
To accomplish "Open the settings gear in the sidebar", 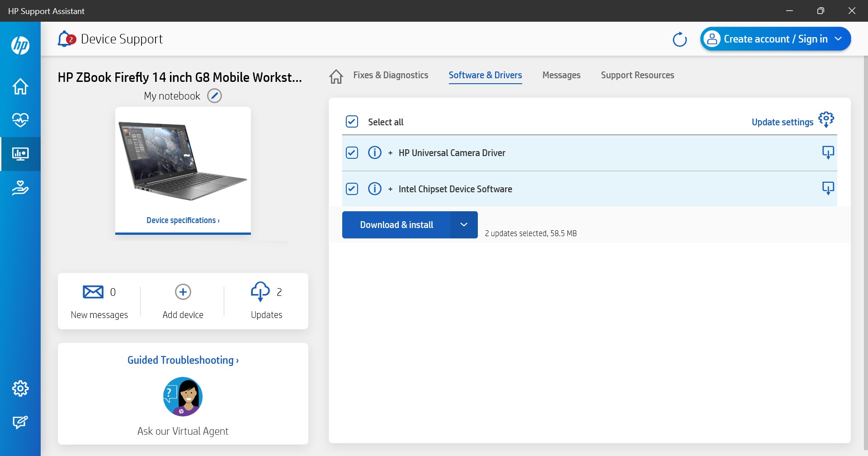I will tap(20, 388).
